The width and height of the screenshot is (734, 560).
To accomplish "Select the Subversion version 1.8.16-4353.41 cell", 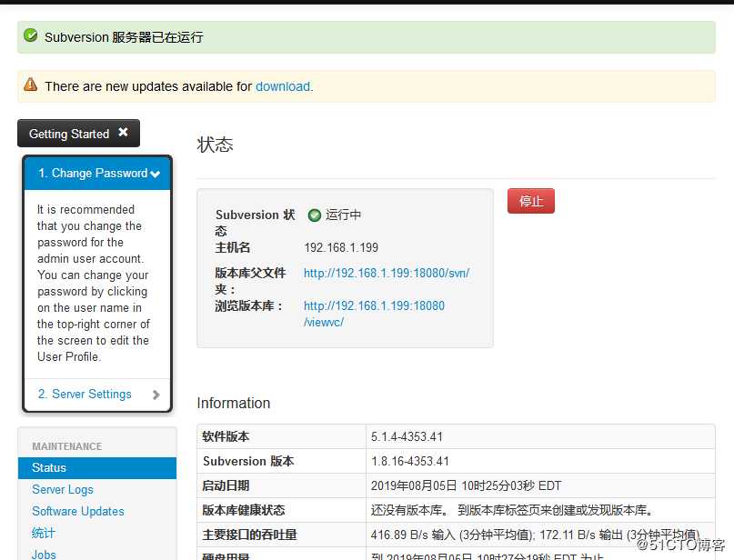I will click(540, 461).
